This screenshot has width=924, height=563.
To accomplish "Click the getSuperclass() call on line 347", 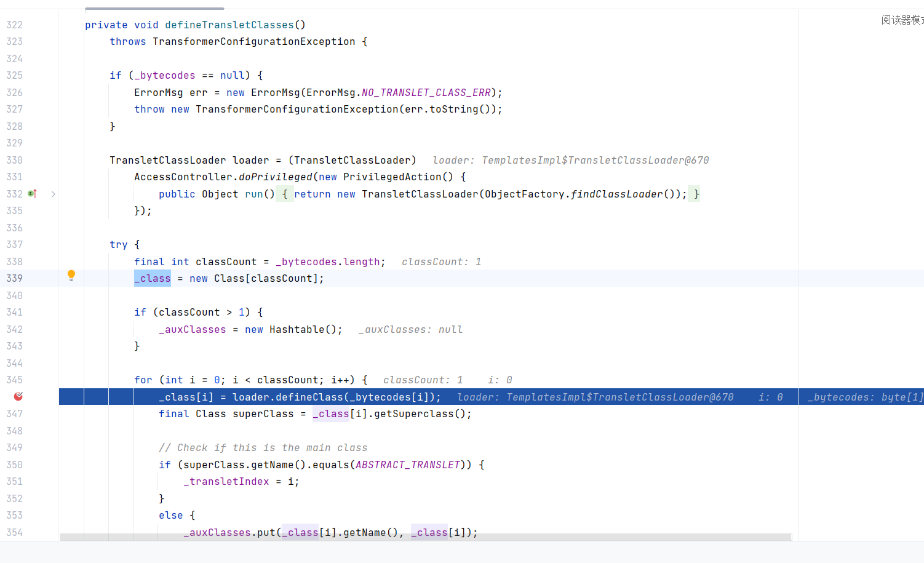I will tap(420, 414).
